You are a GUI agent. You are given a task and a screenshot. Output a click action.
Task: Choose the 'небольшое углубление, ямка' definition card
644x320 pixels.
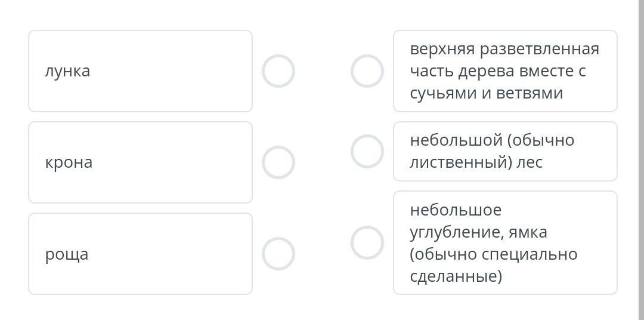[x=504, y=242]
